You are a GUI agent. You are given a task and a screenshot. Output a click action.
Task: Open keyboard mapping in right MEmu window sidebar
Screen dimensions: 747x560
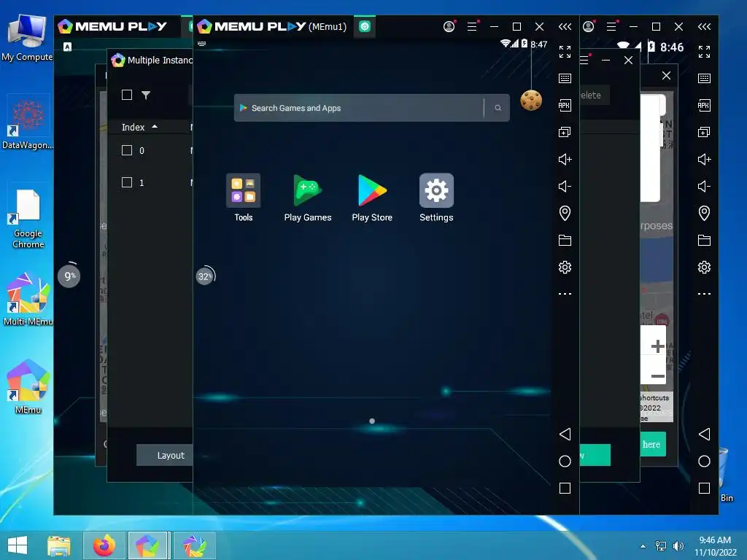704,78
